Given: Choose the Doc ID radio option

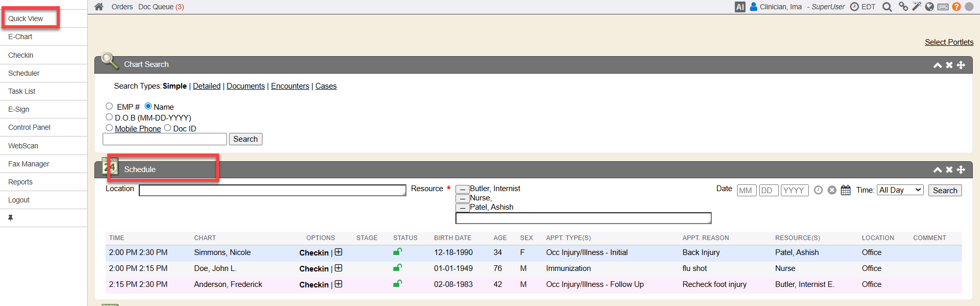Looking at the screenshot, I should [168, 128].
